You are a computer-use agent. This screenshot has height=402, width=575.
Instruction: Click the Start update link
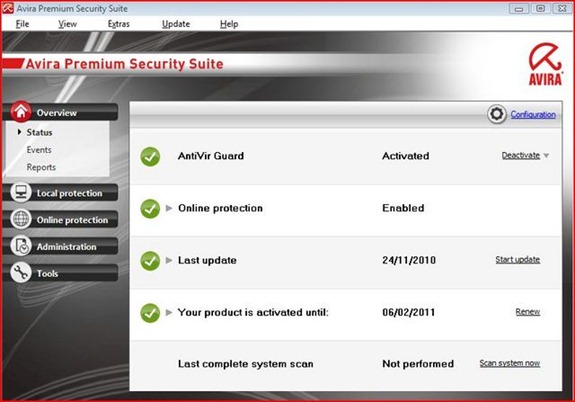[517, 260]
